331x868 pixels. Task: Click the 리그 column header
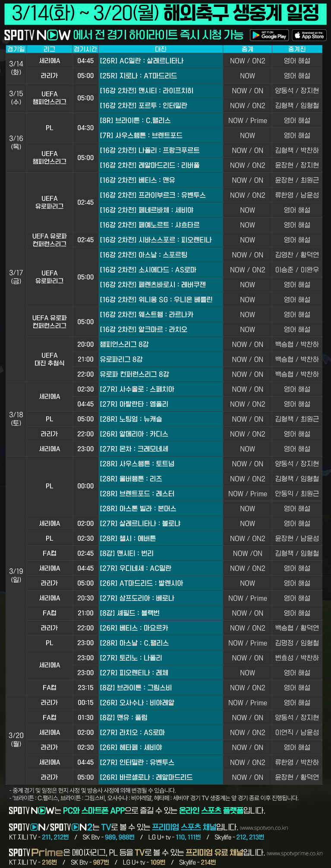click(x=50, y=49)
